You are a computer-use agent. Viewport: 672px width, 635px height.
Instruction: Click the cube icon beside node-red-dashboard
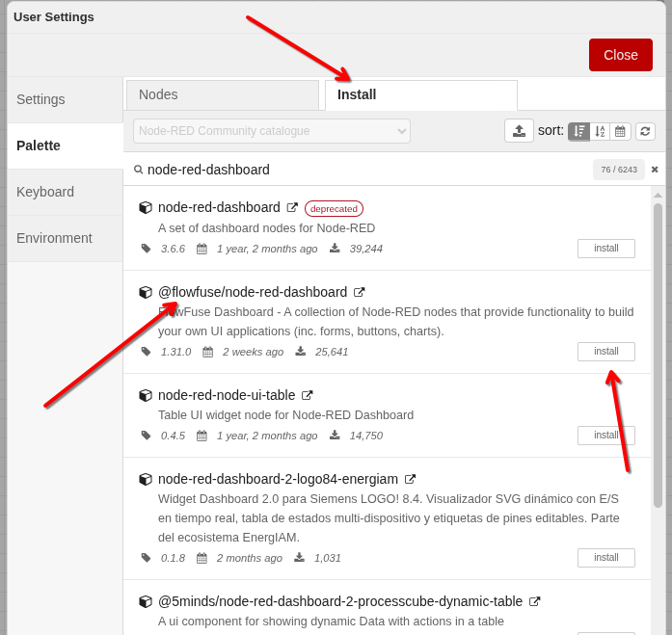(146, 207)
